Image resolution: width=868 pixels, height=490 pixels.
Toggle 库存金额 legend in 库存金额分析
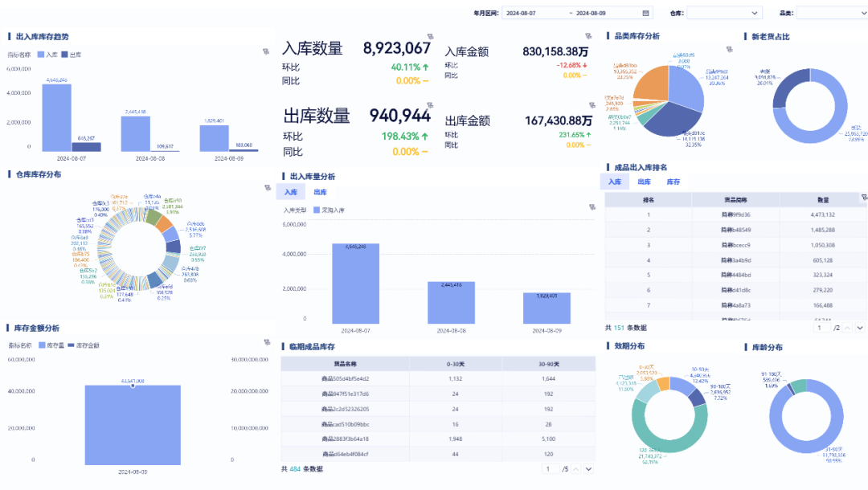point(84,345)
